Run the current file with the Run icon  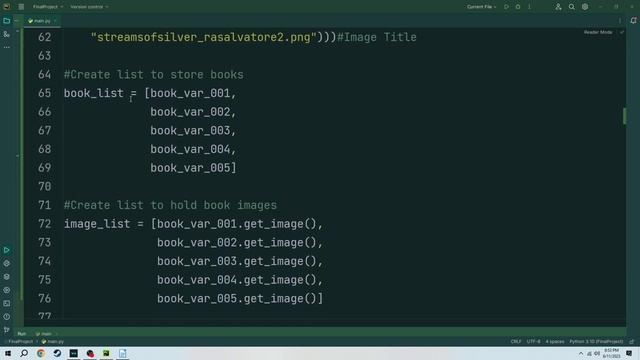[x=506, y=7]
